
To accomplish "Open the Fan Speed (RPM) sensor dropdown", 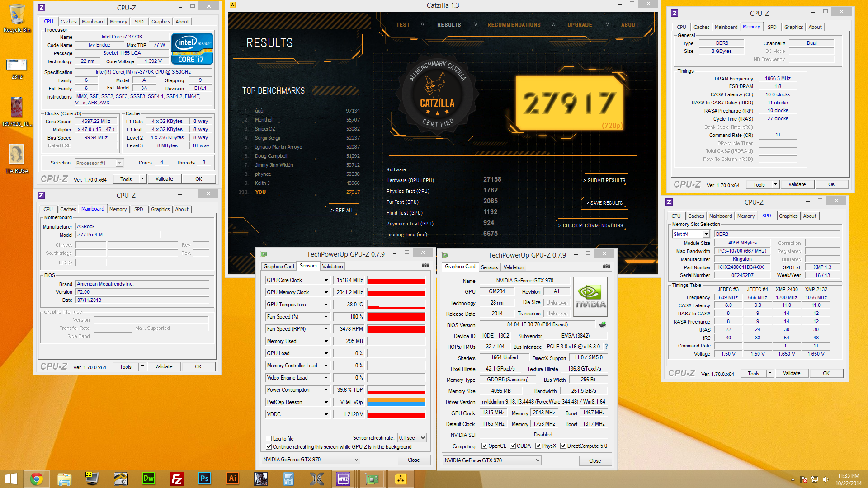I will click(325, 329).
